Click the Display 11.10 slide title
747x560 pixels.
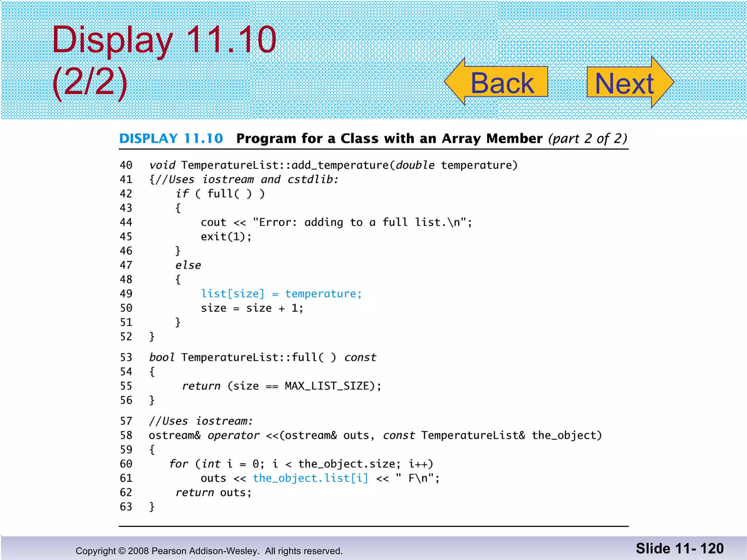(x=164, y=39)
